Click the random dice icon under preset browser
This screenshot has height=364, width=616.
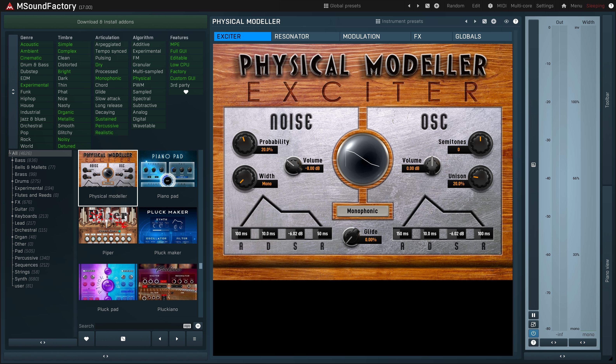(x=123, y=339)
